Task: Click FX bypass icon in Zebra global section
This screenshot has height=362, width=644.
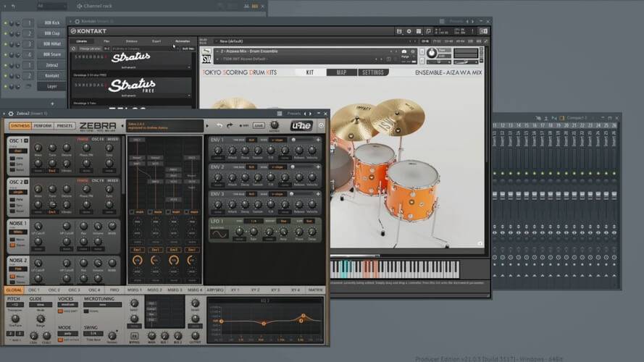Action: click(x=134, y=336)
